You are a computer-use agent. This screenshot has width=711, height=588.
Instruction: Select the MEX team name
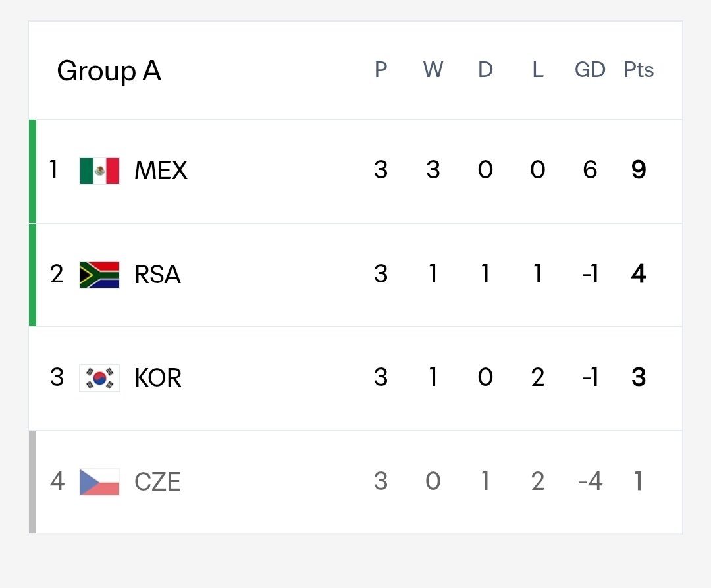(x=161, y=171)
